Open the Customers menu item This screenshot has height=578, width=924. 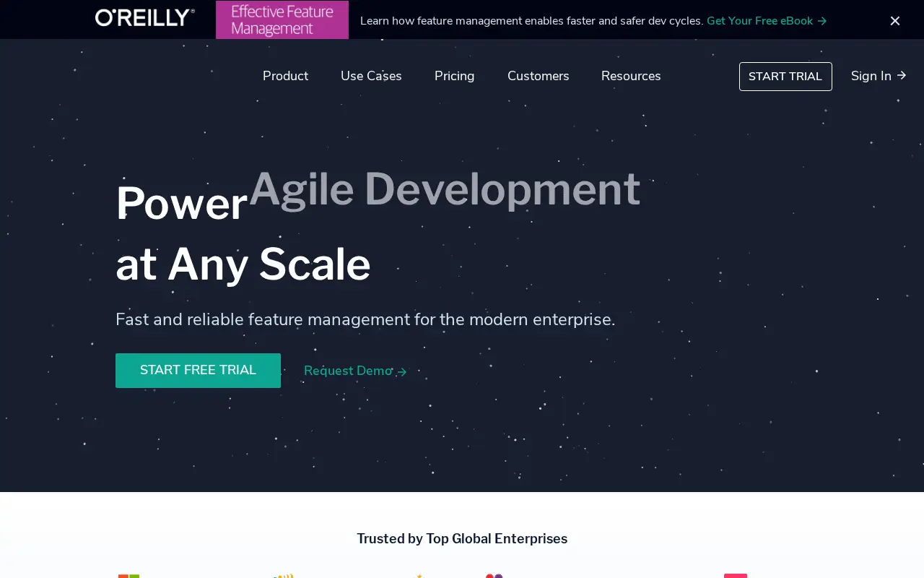539,76
